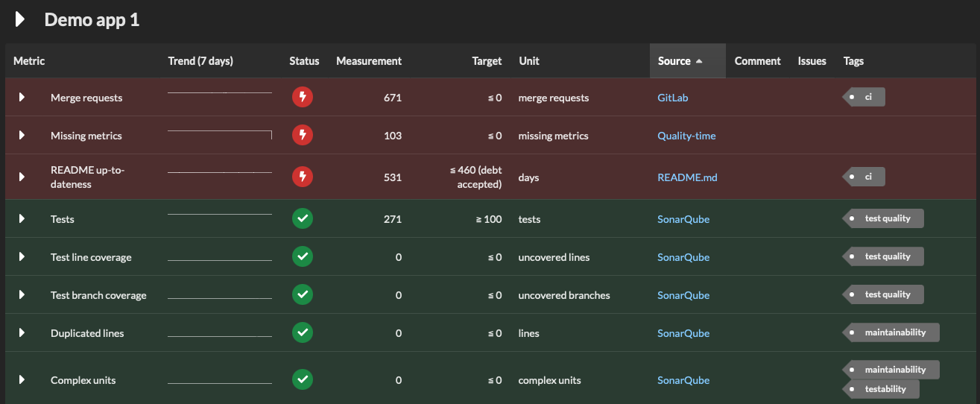The image size is (980, 404).
Task: Click the measurement value 103
Action: pos(392,136)
